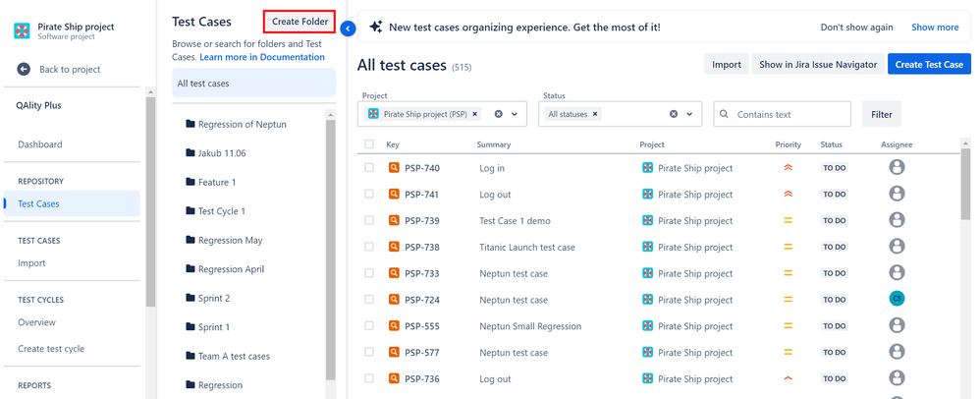Click CS assignee avatar for PSP-724
Image resolution: width=980 pixels, height=399 pixels.
pyautogui.click(x=897, y=299)
